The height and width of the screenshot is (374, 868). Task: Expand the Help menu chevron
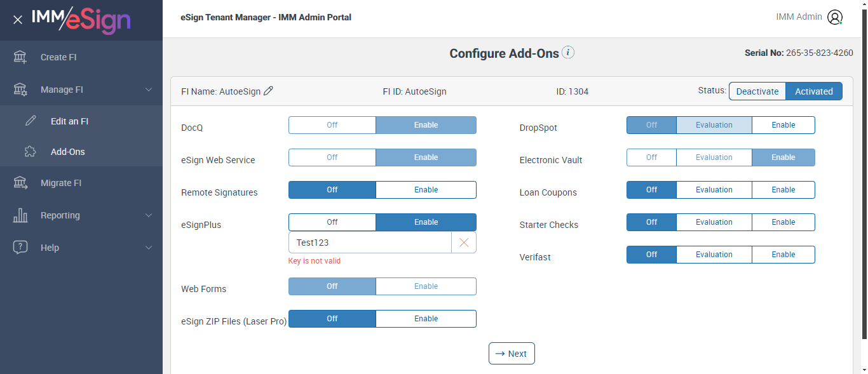[149, 248]
